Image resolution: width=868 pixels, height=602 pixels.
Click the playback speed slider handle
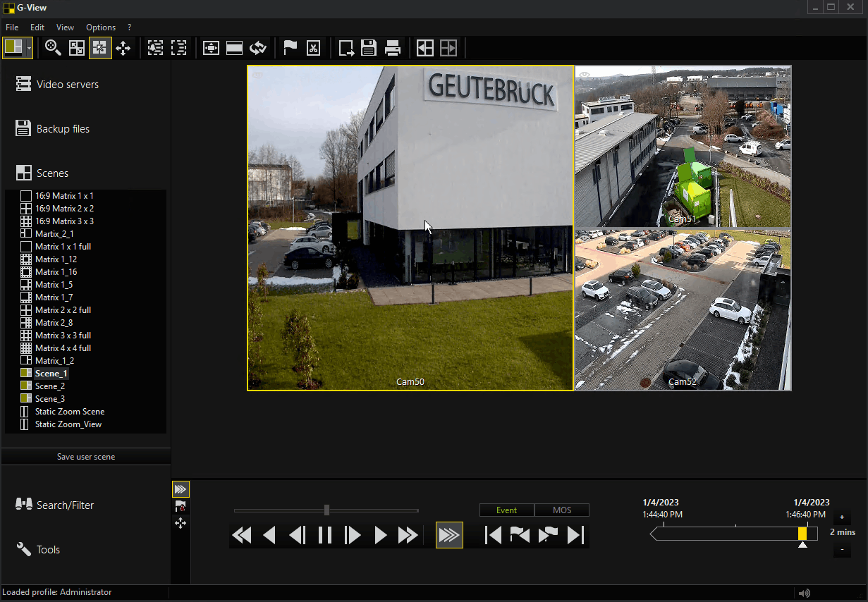click(326, 510)
